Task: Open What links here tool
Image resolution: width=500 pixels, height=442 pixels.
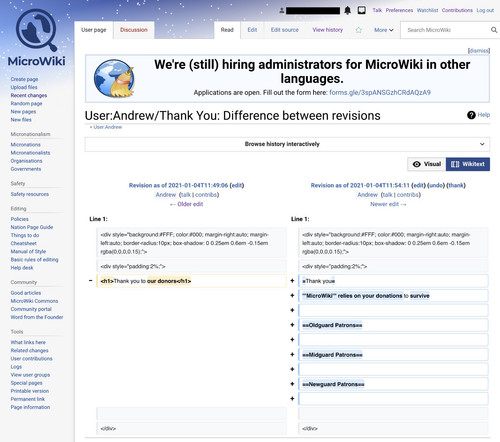Action: [x=28, y=342]
